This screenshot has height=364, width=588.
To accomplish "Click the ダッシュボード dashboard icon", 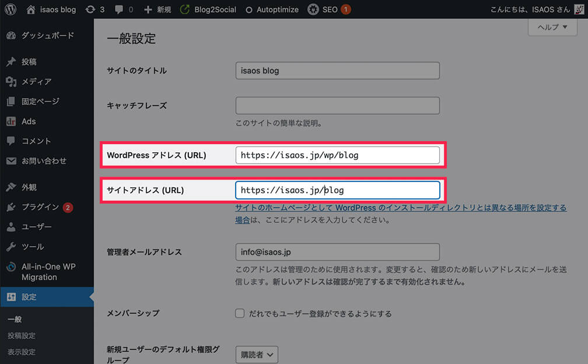I will 11,36.
